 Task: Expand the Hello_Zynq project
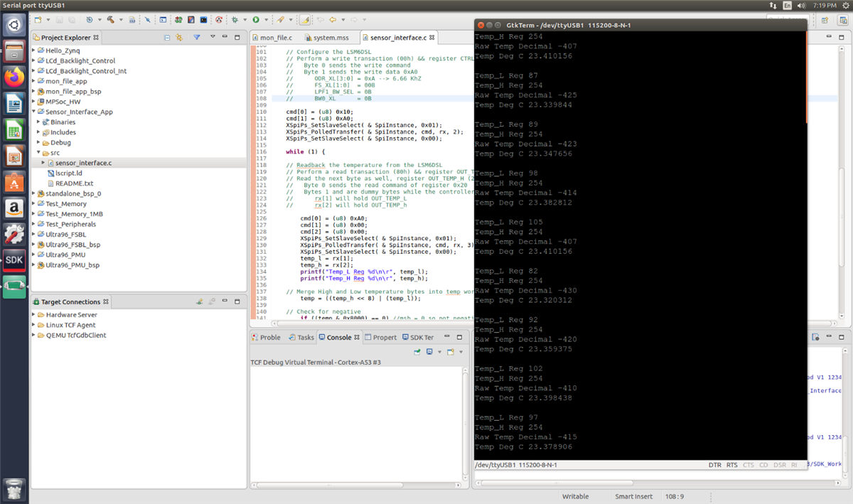click(33, 50)
